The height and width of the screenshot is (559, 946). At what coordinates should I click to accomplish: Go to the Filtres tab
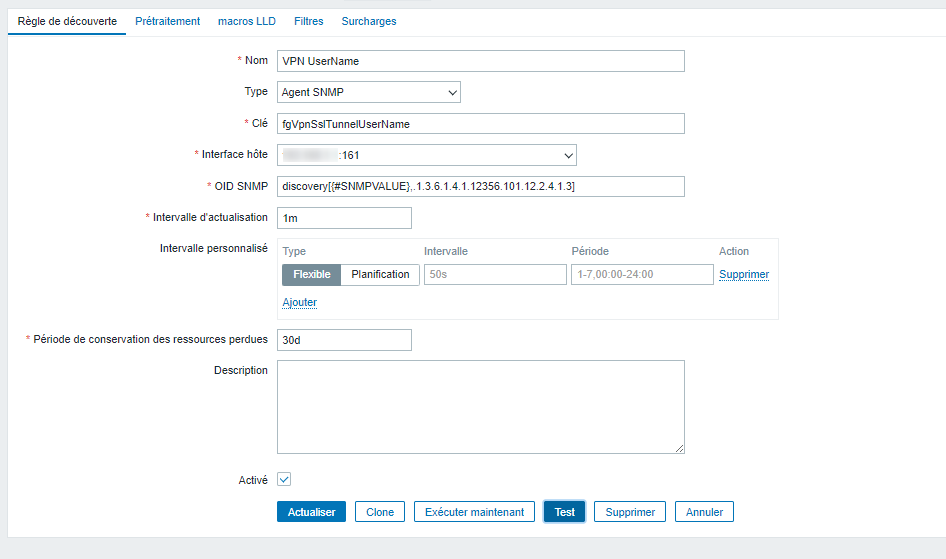tap(308, 21)
